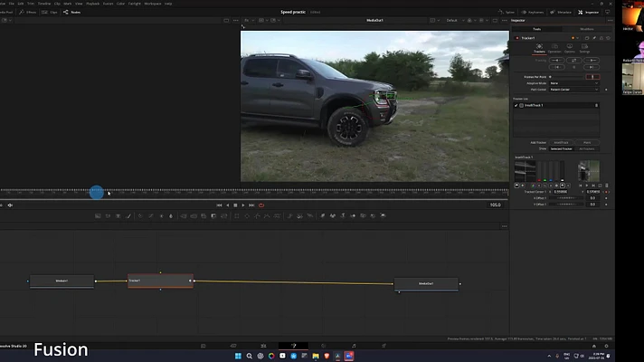Open the Path Center dropdown
Screen dimensions: 644x362
tap(573, 90)
